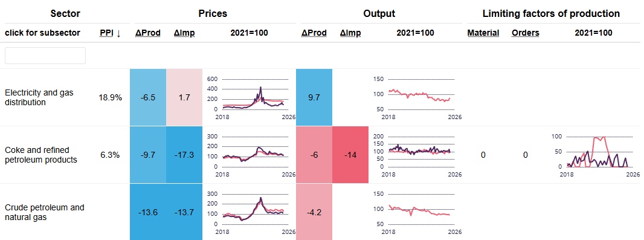Expand Coke and refined petroleum products subsectors
The height and width of the screenshot is (240, 644).
tap(41, 155)
